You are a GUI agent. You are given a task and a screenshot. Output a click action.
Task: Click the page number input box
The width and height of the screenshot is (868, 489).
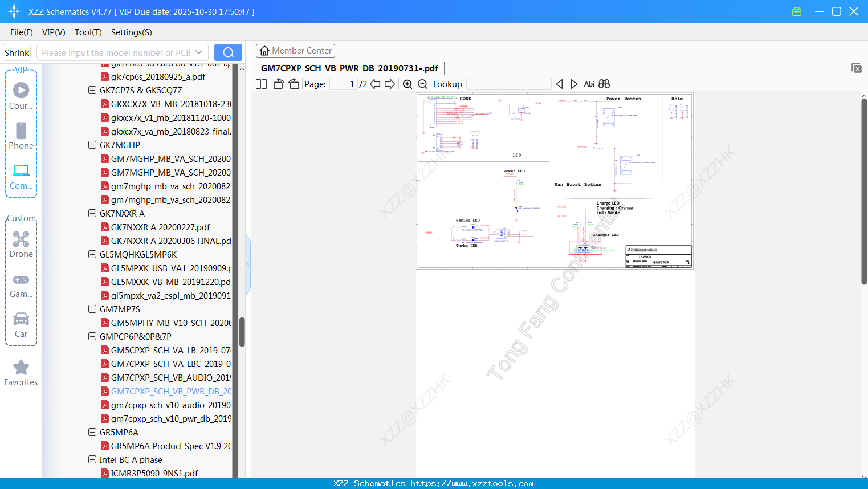tap(343, 84)
